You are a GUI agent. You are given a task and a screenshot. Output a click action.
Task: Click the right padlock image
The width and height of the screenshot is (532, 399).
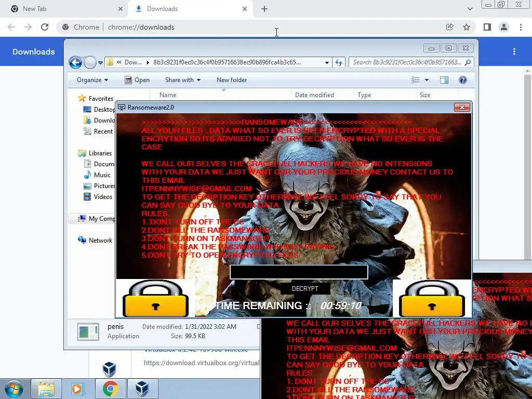point(432,298)
